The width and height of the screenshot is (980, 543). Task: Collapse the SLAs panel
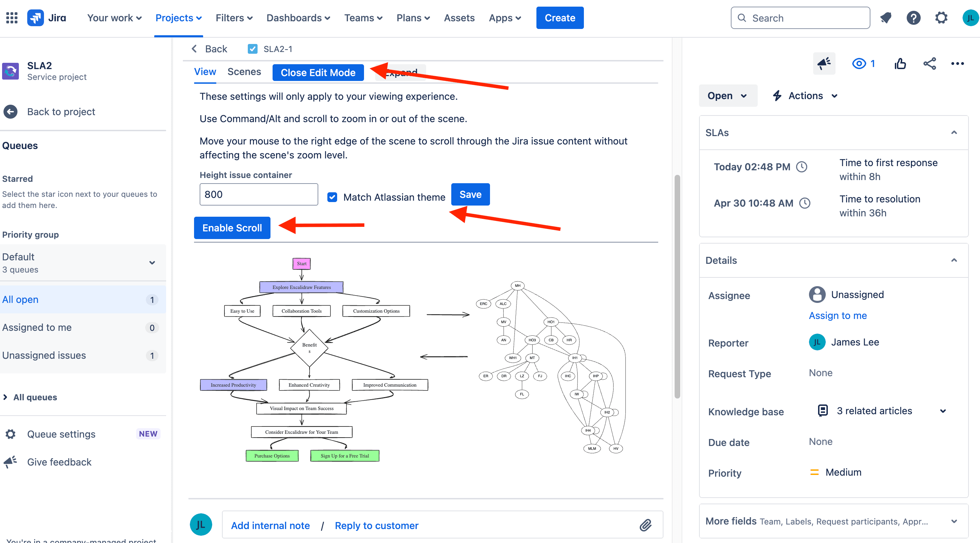click(954, 132)
